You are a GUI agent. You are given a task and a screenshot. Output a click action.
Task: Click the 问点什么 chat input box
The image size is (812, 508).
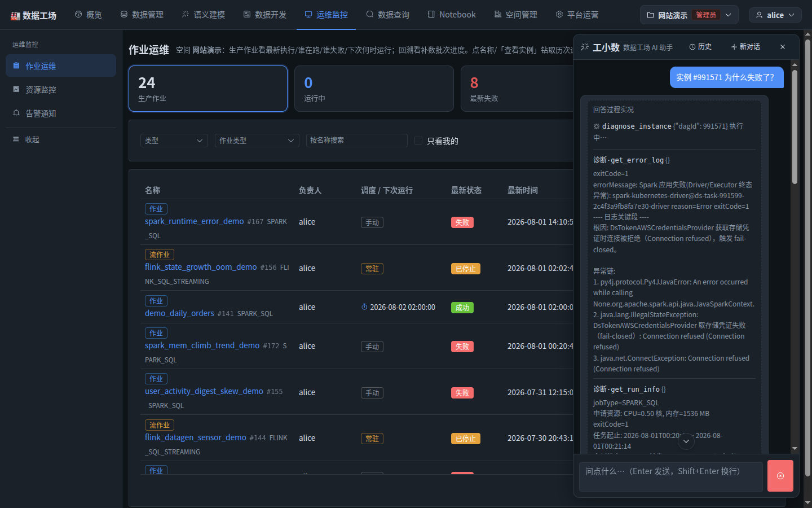tap(671, 477)
